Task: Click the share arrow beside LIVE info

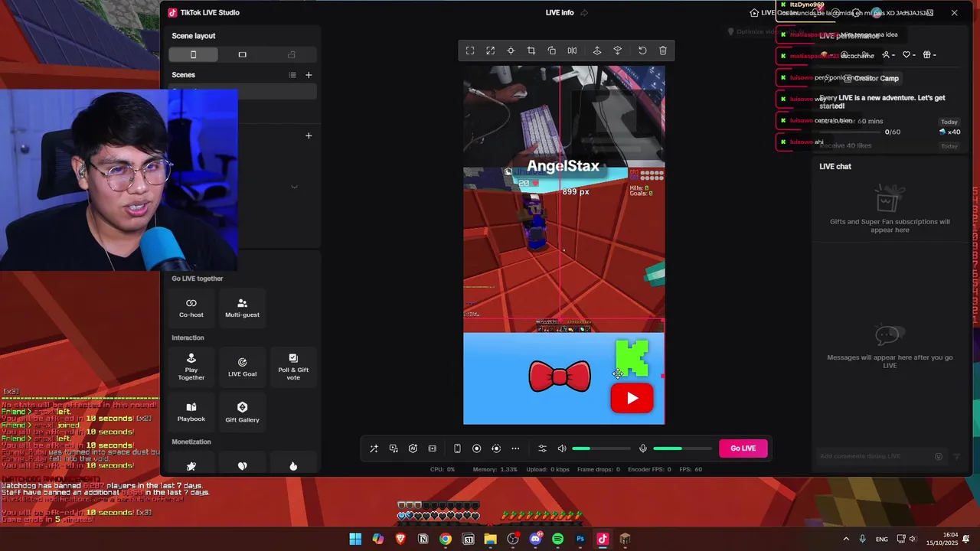Action: pyautogui.click(x=584, y=13)
